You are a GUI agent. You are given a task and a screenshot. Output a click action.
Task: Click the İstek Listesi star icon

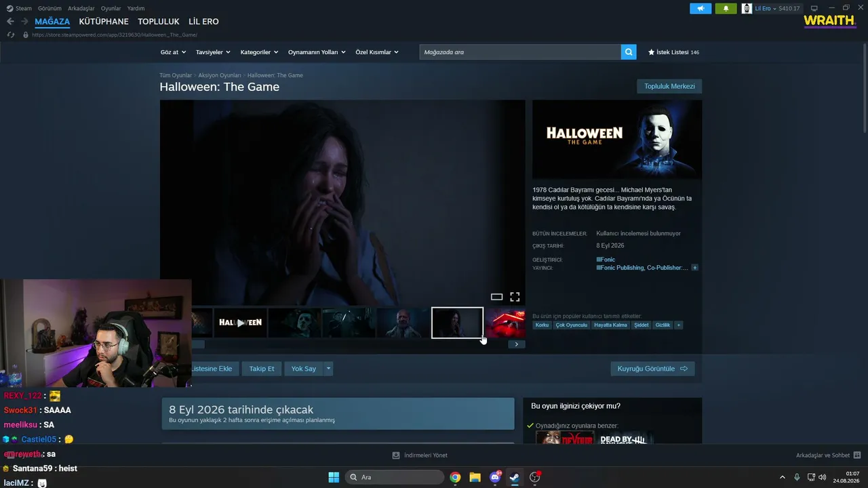[x=652, y=52]
